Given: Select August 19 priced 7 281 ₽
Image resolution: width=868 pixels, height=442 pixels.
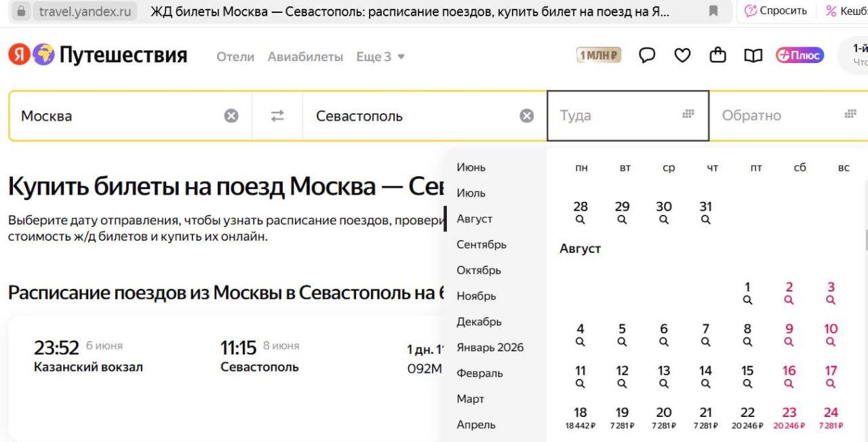Looking at the screenshot, I should 622,418.
